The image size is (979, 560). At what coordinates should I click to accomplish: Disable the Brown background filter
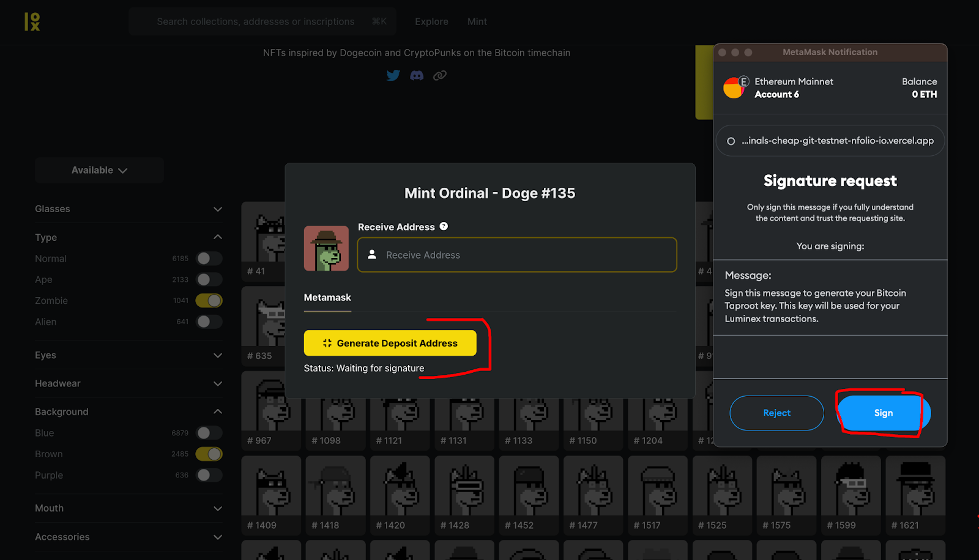[x=209, y=454]
